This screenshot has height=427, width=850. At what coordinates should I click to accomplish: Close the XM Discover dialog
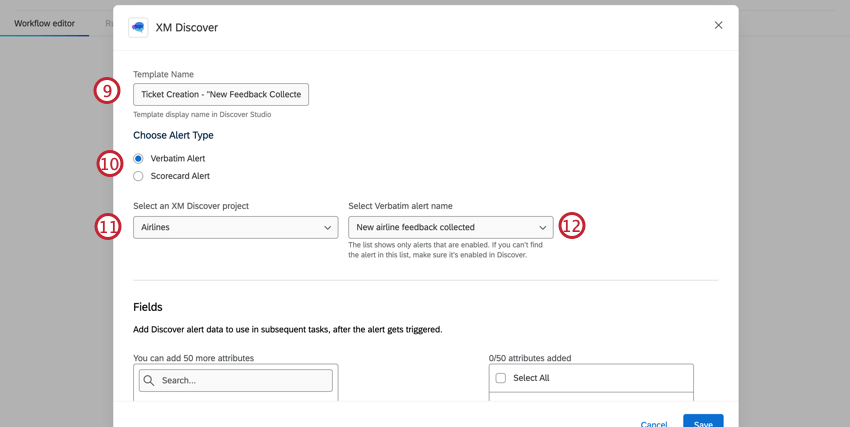point(718,25)
